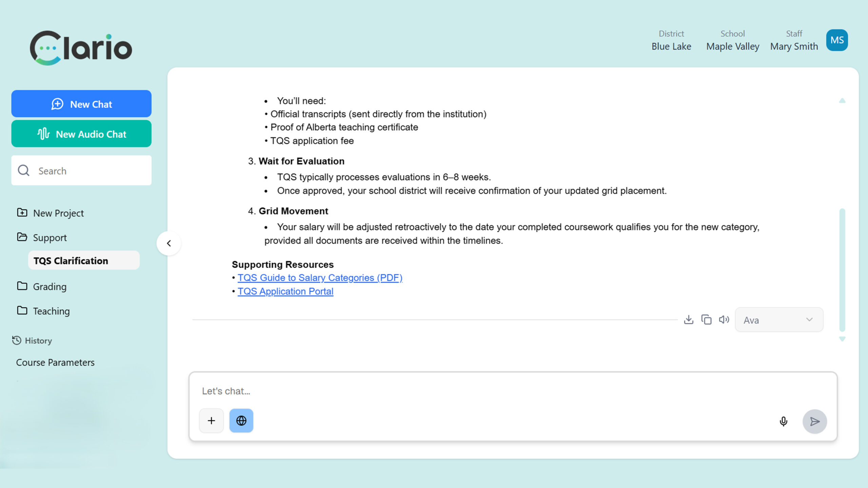The width and height of the screenshot is (868, 488).
Task: Collapse the sidebar with chevron arrow
Action: tap(169, 243)
